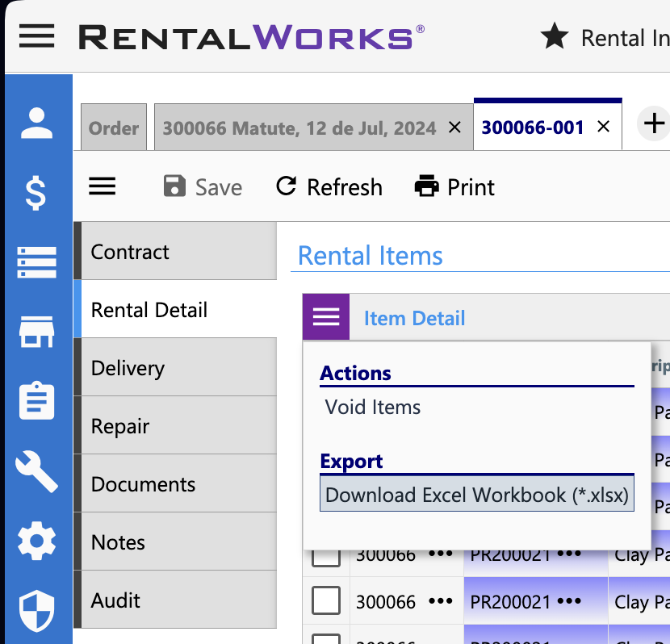The image size is (670, 644).
Task: Click the Rental In text next to the star
Action: [625, 38]
